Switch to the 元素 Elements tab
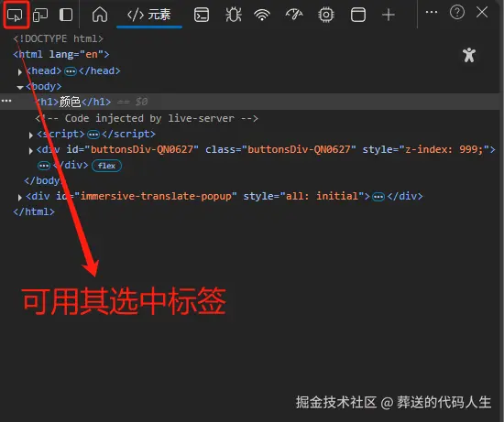This screenshot has width=504, height=422. pyautogui.click(x=149, y=15)
